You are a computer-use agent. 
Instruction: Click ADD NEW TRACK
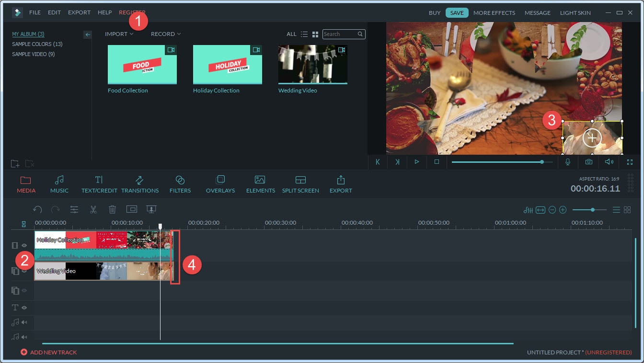48,352
